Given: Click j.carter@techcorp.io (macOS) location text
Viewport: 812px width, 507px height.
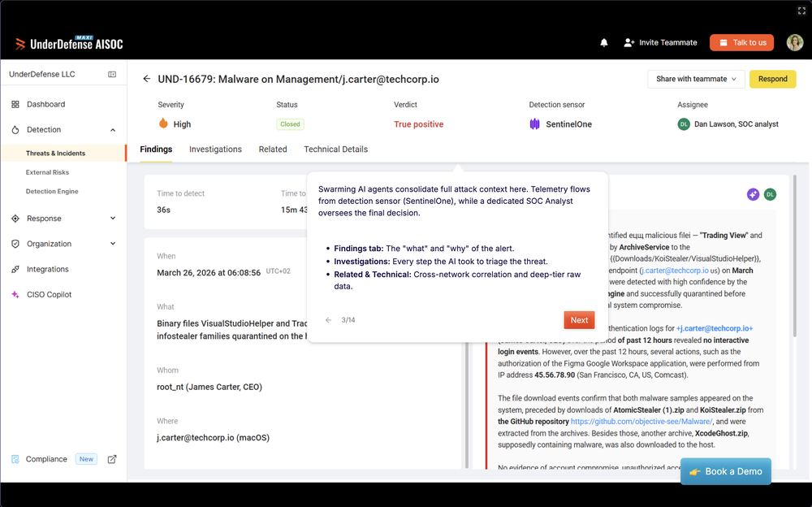Looking at the screenshot, I should 214,438.
